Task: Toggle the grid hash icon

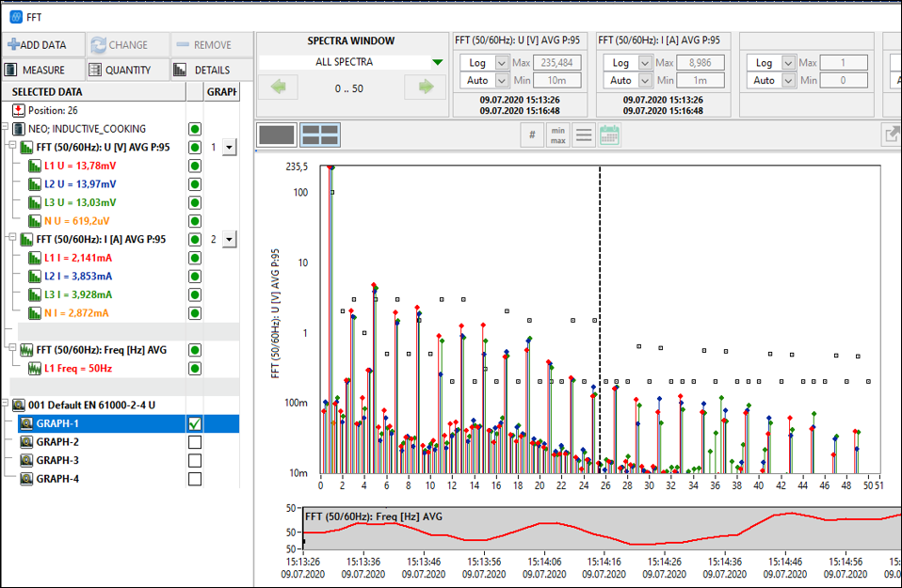Action: tap(532, 135)
